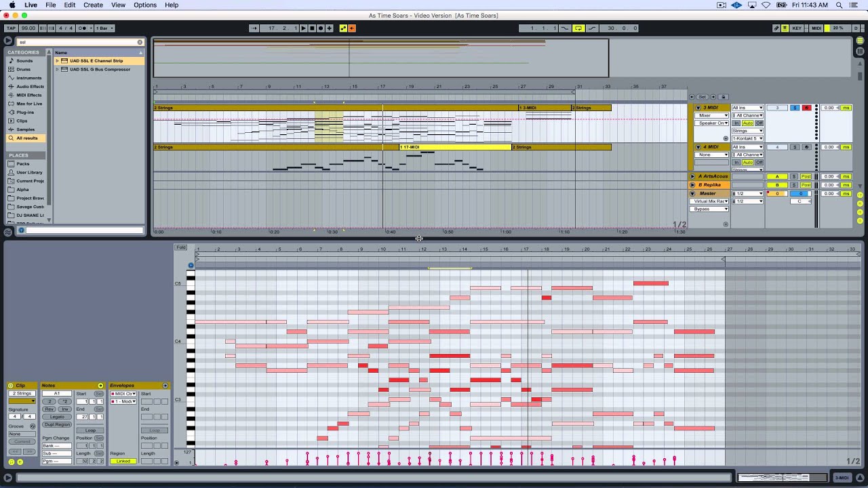Toggle Draw Mode pencil in top right

coord(776,28)
